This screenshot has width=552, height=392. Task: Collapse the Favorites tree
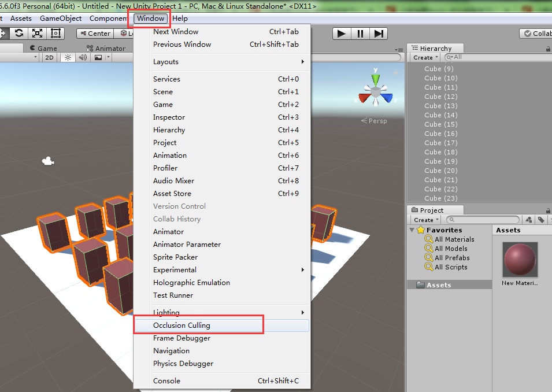(412, 230)
